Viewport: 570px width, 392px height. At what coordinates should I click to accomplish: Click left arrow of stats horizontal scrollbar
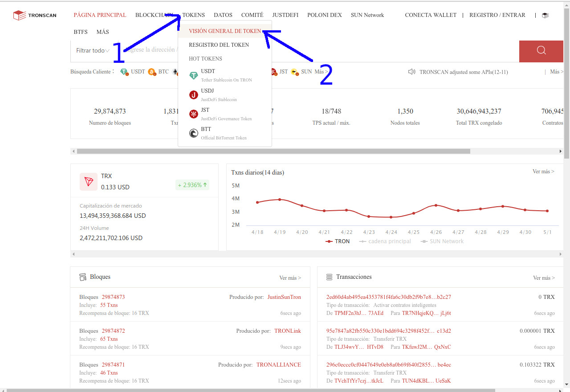(x=73, y=151)
